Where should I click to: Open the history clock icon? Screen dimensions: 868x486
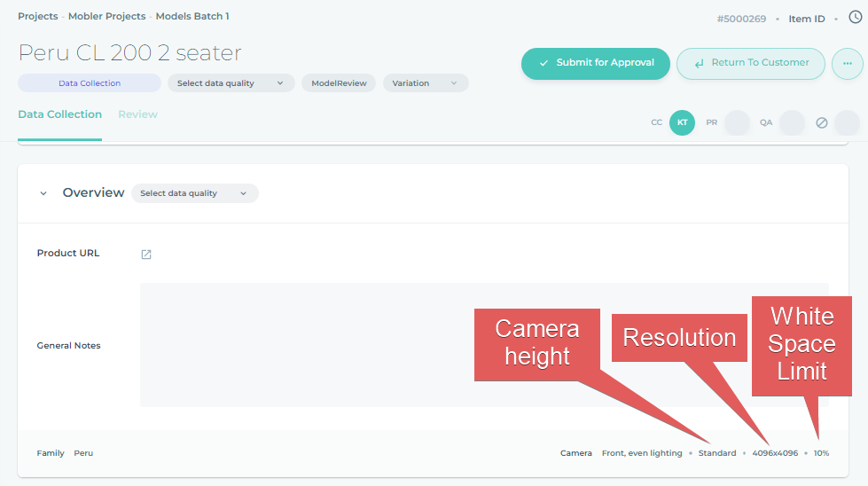[855, 17]
